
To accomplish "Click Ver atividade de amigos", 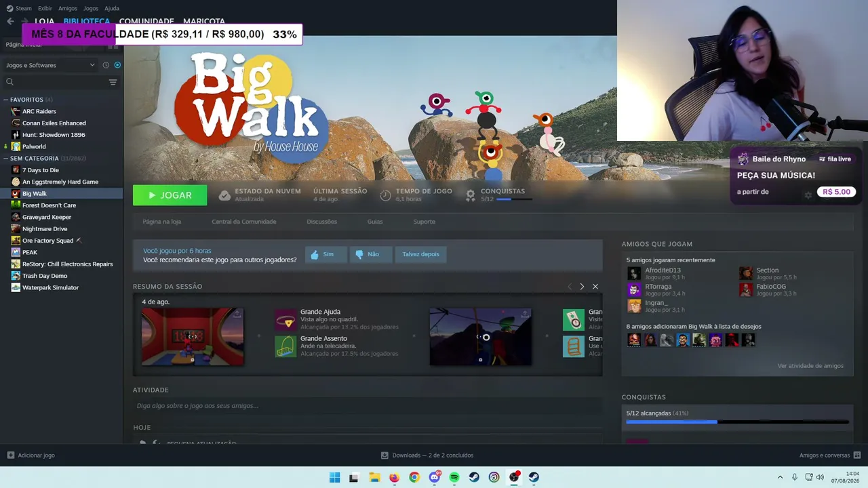I will 810,366.
